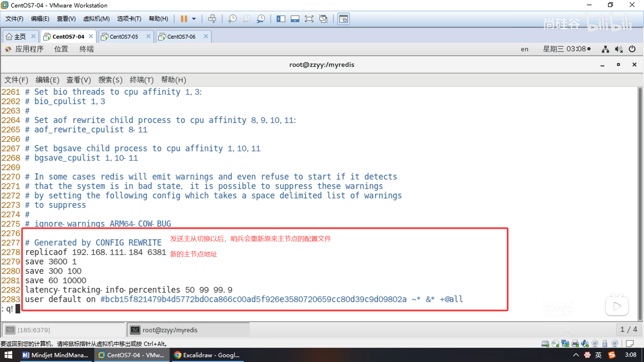Toggle the thumbnail bar icon
The width and height of the screenshot is (644, 362).
[295, 19]
